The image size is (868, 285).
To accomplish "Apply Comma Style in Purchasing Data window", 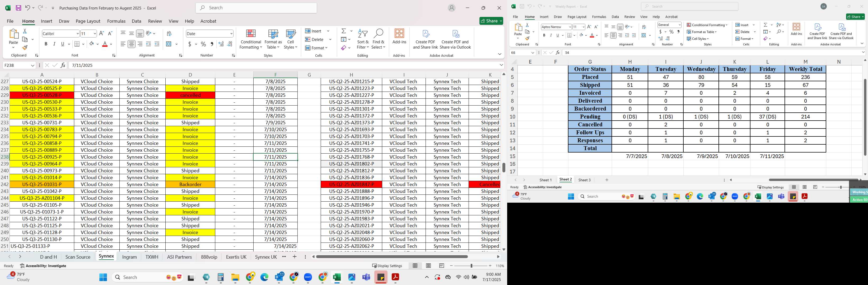I will coord(212,44).
